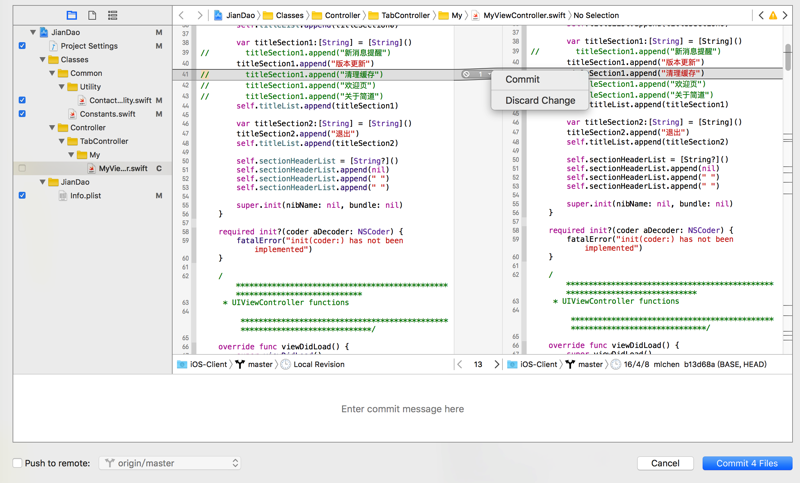800x483 pixels.
Task: Check the MyViewController.swift file checkbox
Action: click(22, 169)
